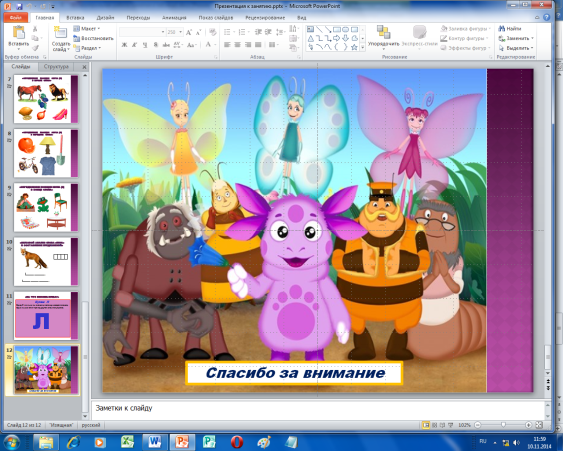This screenshot has height=451, width=563.
Task: Select the five-point star shape
Action: (354, 47)
